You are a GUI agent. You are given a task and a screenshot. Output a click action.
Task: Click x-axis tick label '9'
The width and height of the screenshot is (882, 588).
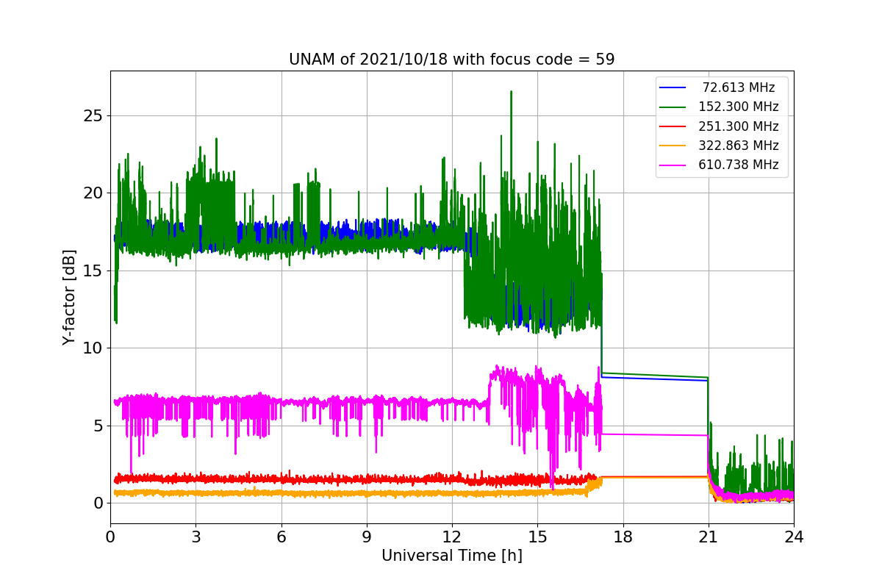pos(366,537)
